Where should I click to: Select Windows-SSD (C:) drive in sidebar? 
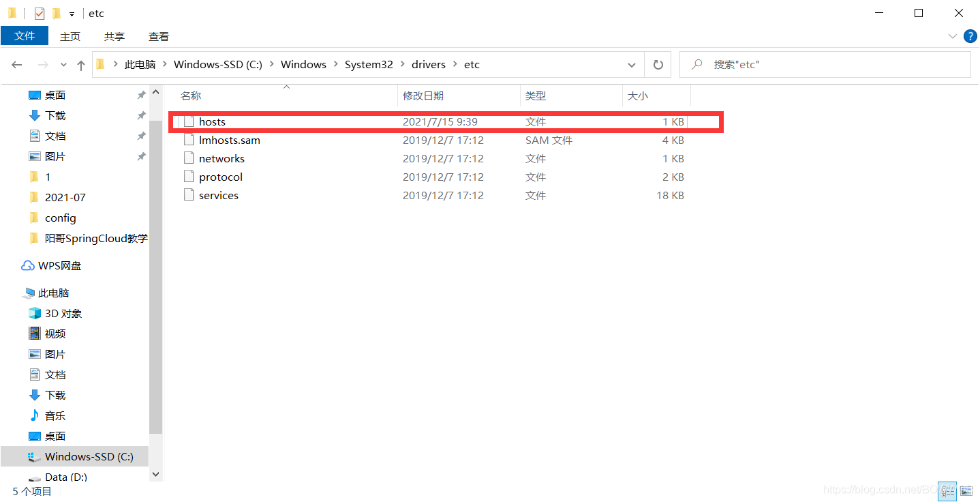(x=75, y=456)
